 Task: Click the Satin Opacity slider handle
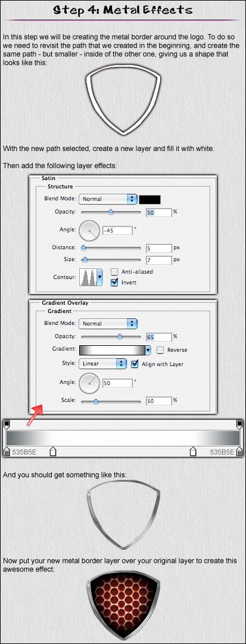point(111,212)
